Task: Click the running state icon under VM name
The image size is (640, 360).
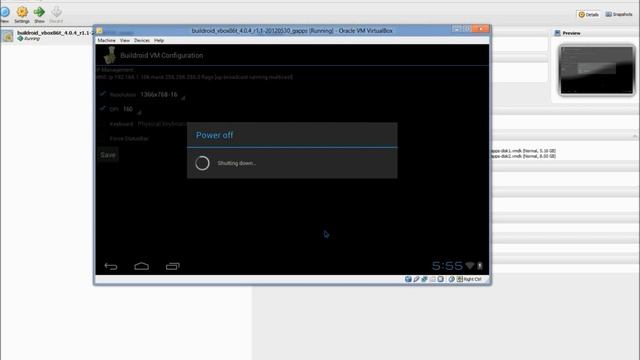Action: [20, 38]
